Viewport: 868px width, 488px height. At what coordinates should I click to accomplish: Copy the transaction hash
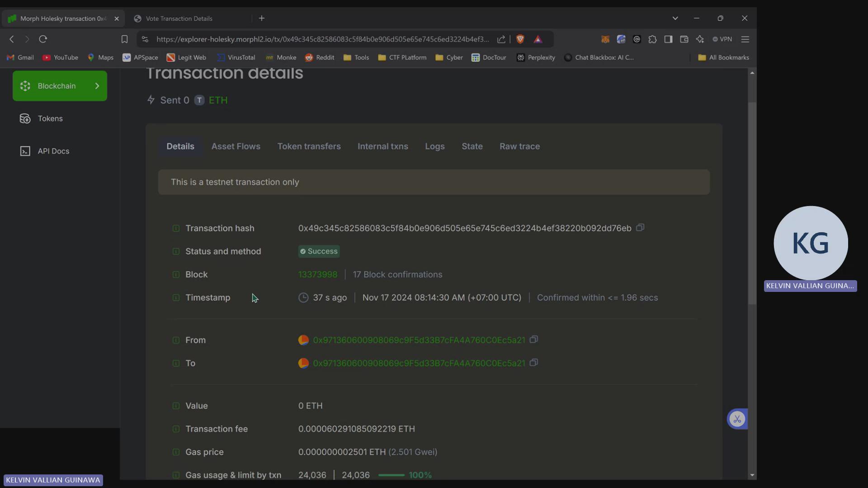[640, 228]
